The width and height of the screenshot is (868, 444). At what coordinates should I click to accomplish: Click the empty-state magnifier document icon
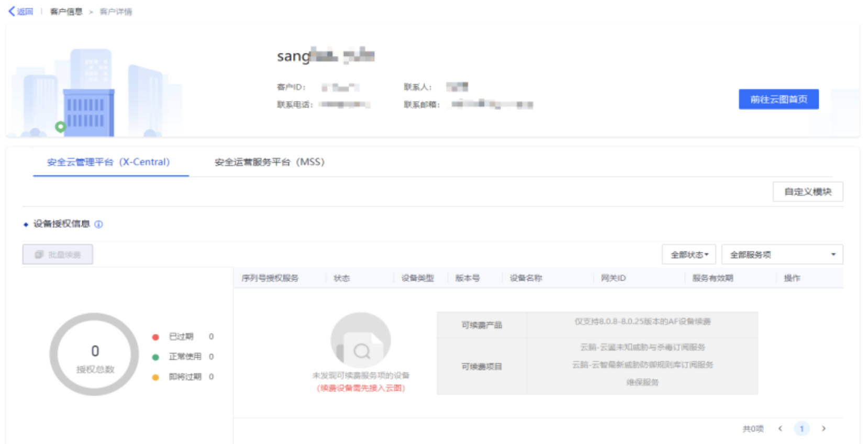(x=361, y=340)
